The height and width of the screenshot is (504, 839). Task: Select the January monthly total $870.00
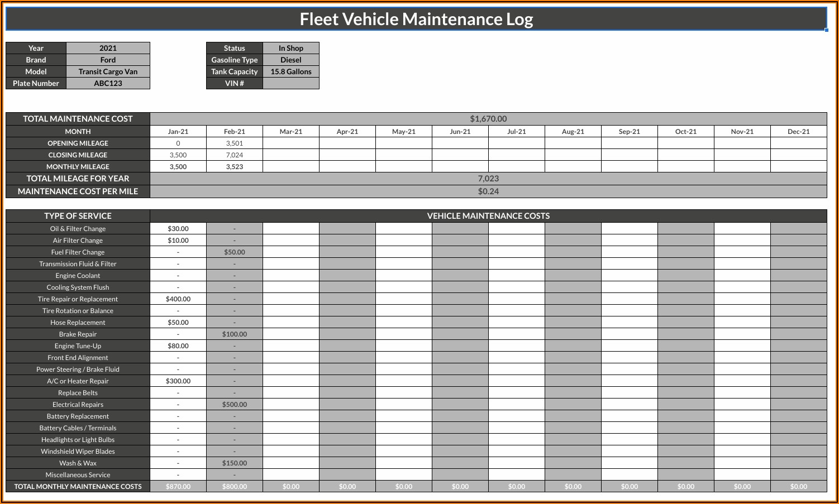click(178, 487)
